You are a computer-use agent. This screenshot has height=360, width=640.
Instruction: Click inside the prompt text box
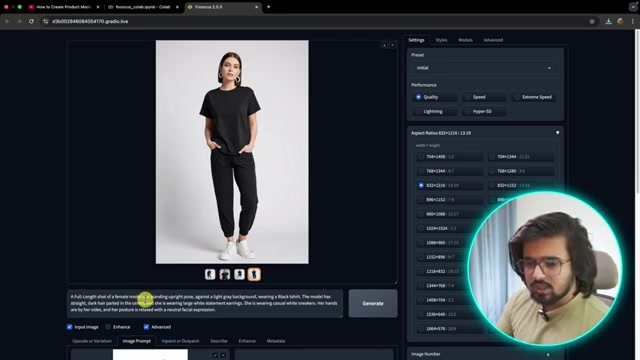point(205,303)
